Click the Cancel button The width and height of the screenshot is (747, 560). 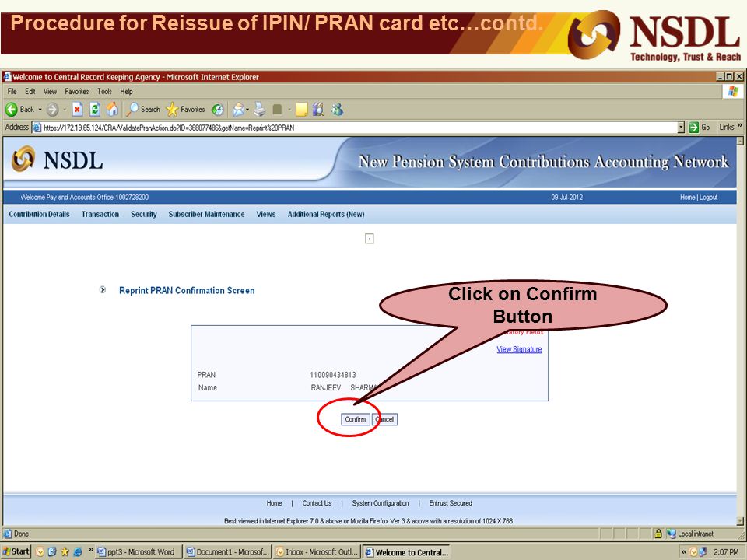tap(384, 419)
